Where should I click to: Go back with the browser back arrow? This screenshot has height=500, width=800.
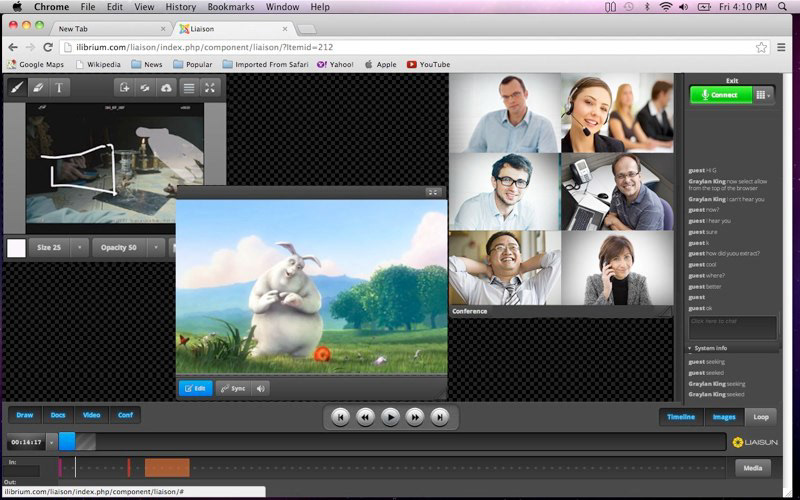pyautogui.click(x=13, y=47)
